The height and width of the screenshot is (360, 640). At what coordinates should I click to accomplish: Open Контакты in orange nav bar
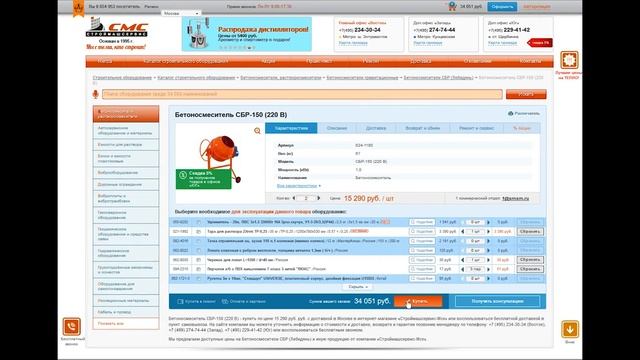tap(530, 61)
